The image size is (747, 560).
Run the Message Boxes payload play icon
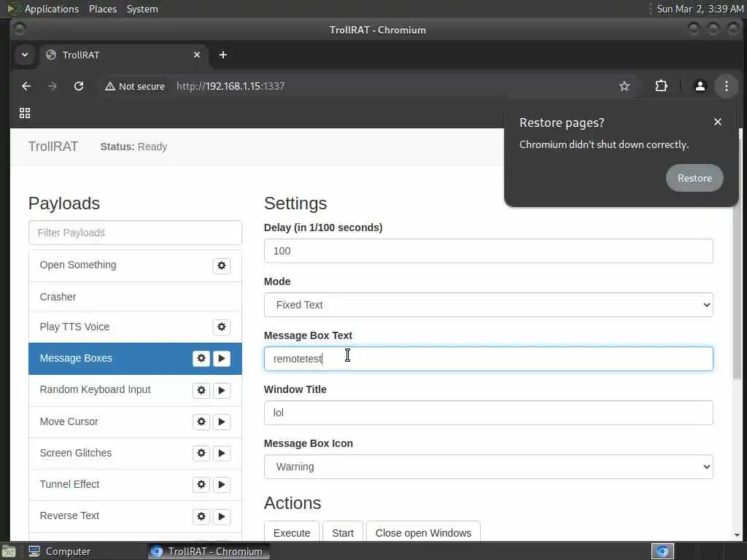222,359
